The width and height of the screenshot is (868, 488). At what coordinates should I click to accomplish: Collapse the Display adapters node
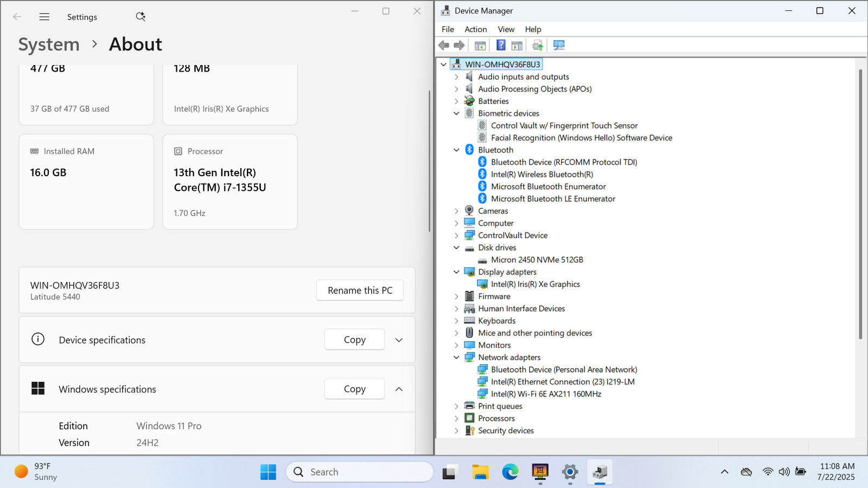click(x=456, y=272)
